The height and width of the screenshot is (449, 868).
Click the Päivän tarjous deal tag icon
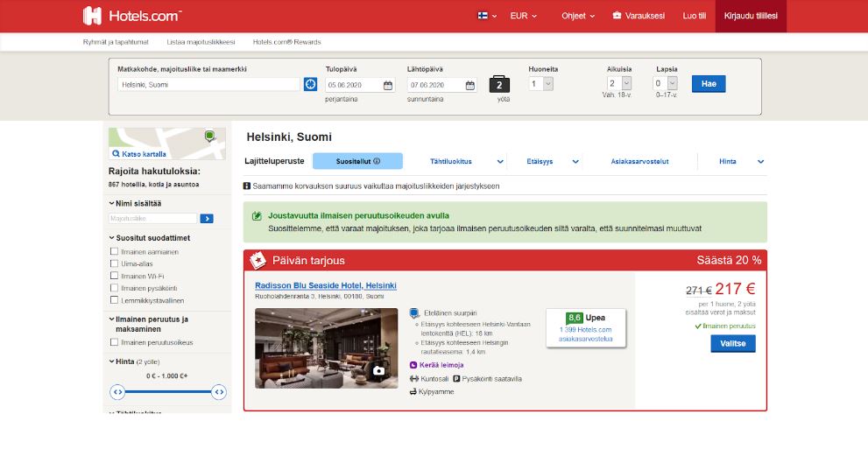(x=258, y=260)
